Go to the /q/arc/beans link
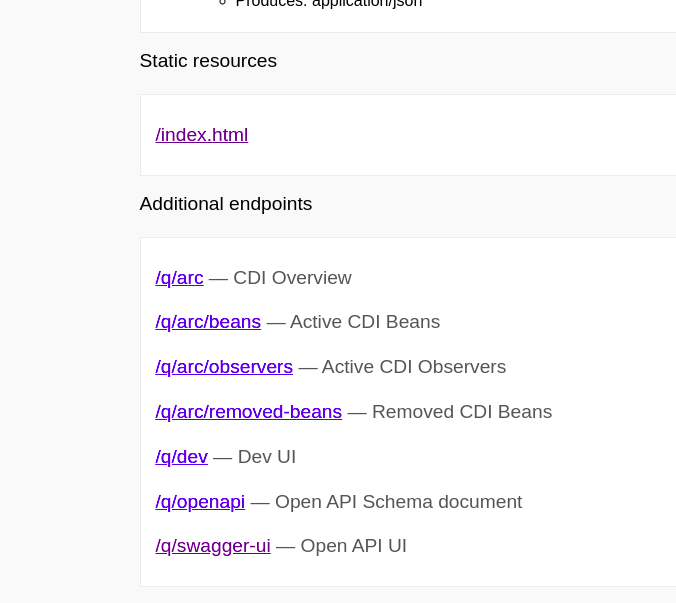Screen dimensions: 676x603 [x=208, y=322]
